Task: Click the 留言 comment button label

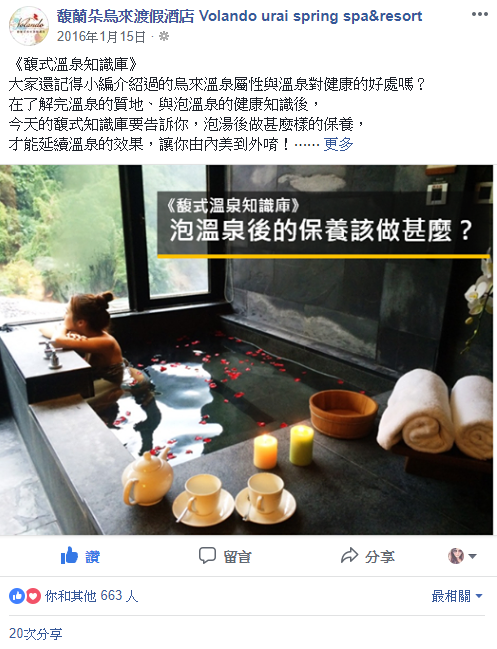Action: tap(238, 556)
